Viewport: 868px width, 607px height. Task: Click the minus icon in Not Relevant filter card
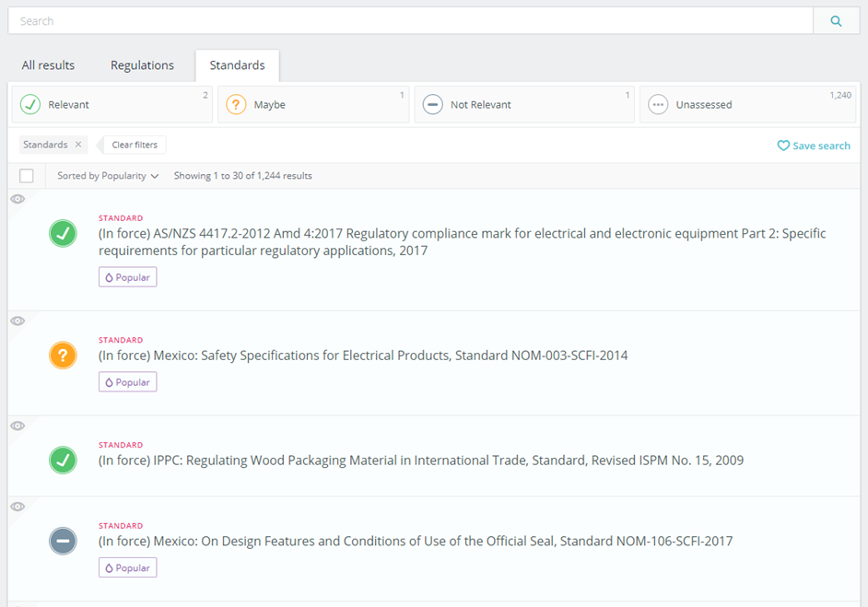pyautogui.click(x=433, y=104)
